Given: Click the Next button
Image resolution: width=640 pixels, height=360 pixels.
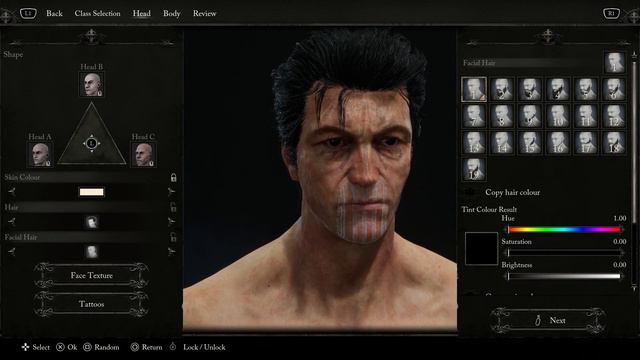Looking at the screenshot, I should (549, 320).
